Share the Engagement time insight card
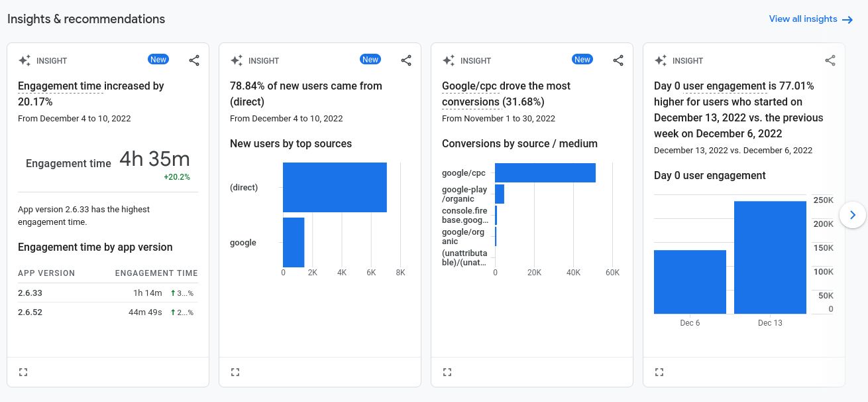The image size is (868, 402). (194, 60)
